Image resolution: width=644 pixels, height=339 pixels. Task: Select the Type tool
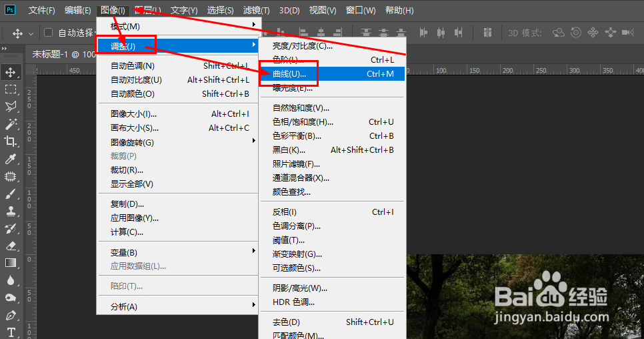[x=10, y=332]
